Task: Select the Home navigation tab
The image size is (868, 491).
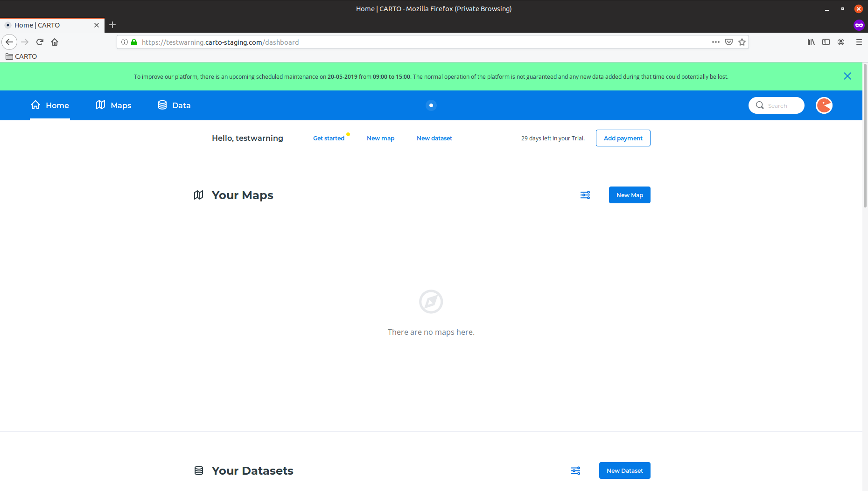Action: click(50, 105)
